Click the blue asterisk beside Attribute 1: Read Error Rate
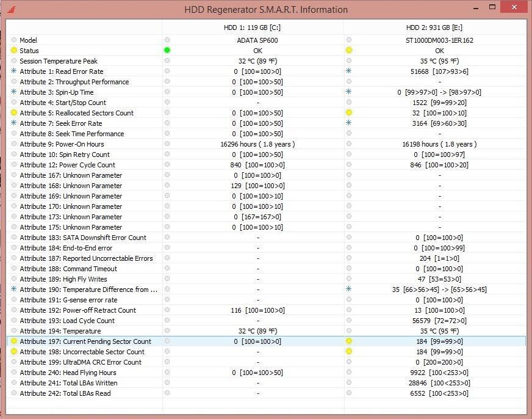The image size is (532, 419). (14, 71)
